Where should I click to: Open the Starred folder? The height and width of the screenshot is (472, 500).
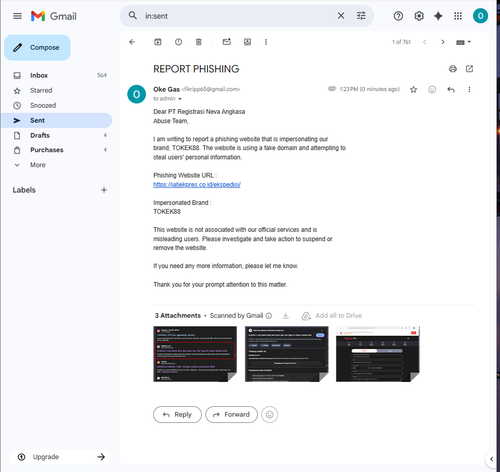(x=57, y=90)
